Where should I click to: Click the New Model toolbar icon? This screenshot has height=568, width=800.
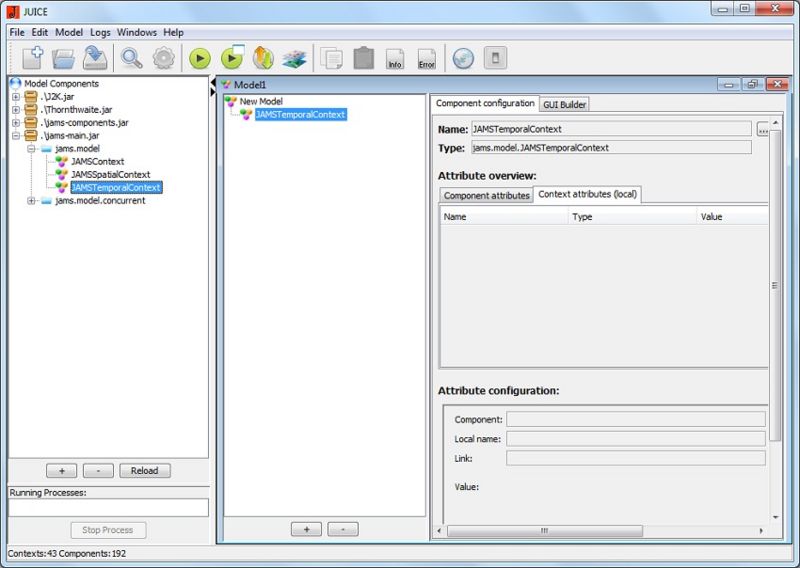32,58
